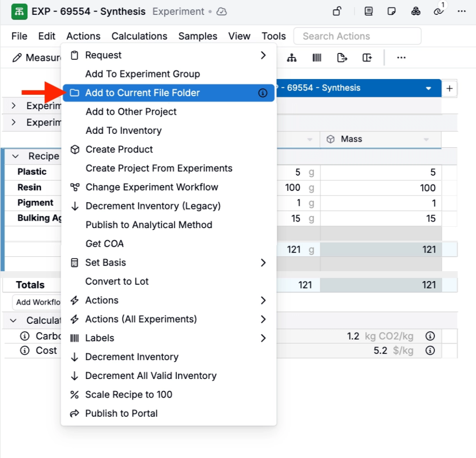476x458 pixels.
Task: Open the Calculations menu
Action: (139, 36)
